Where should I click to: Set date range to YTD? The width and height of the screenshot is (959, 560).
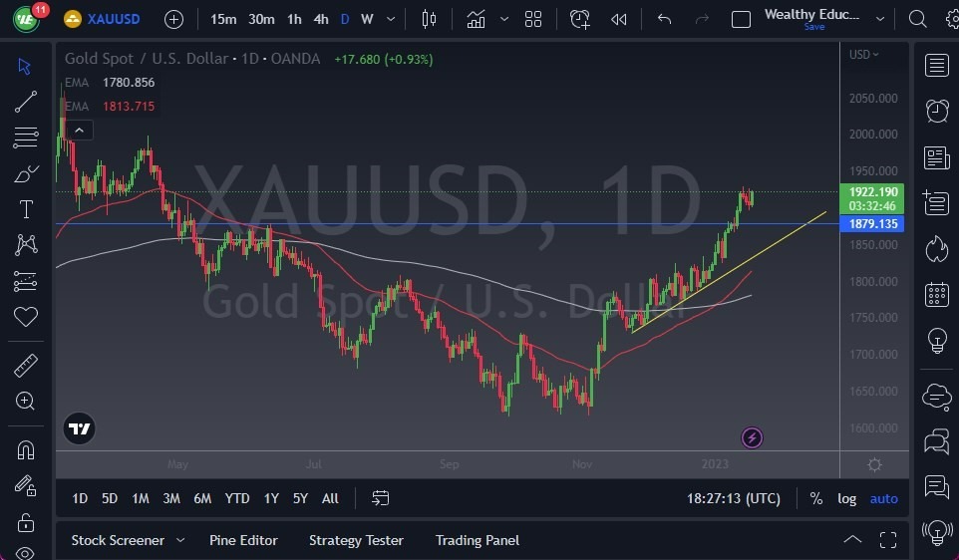point(236,498)
